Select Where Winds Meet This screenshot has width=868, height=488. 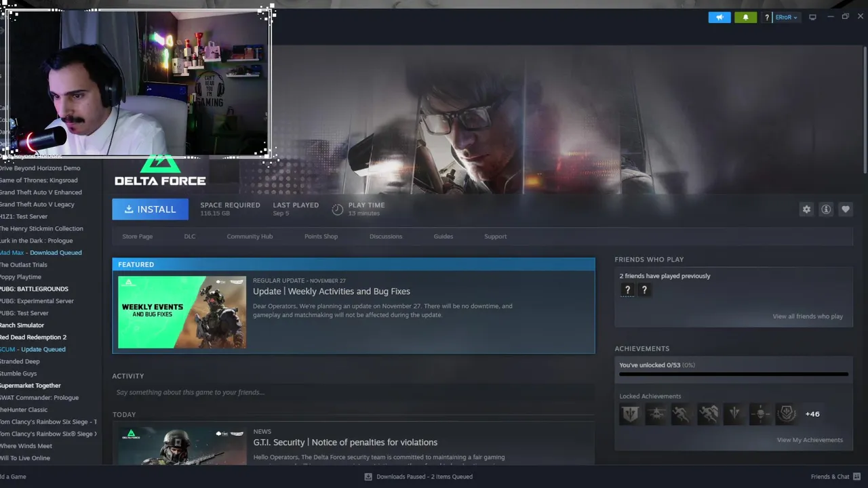(x=26, y=446)
